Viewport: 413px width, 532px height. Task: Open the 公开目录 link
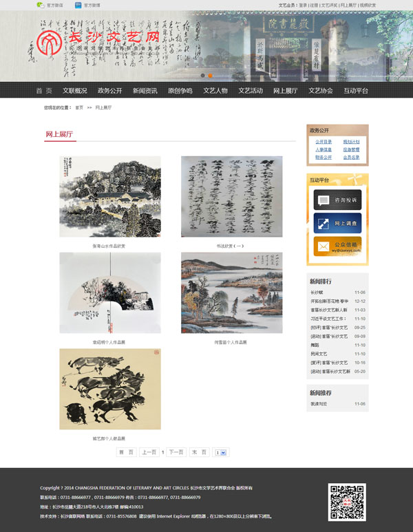click(x=324, y=142)
